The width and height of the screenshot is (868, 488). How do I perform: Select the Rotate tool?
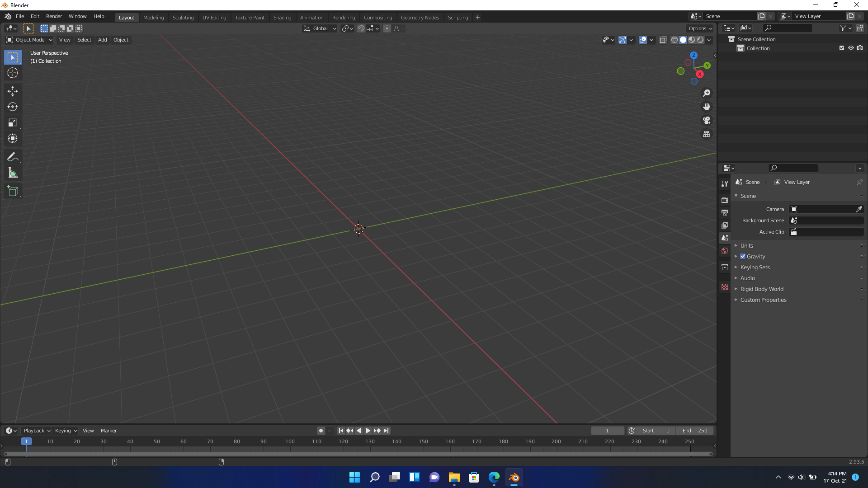[x=13, y=107]
